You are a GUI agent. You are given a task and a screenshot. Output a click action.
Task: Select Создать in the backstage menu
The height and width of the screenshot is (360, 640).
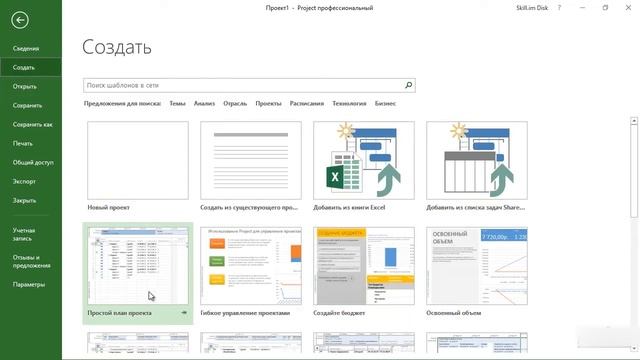click(31, 67)
